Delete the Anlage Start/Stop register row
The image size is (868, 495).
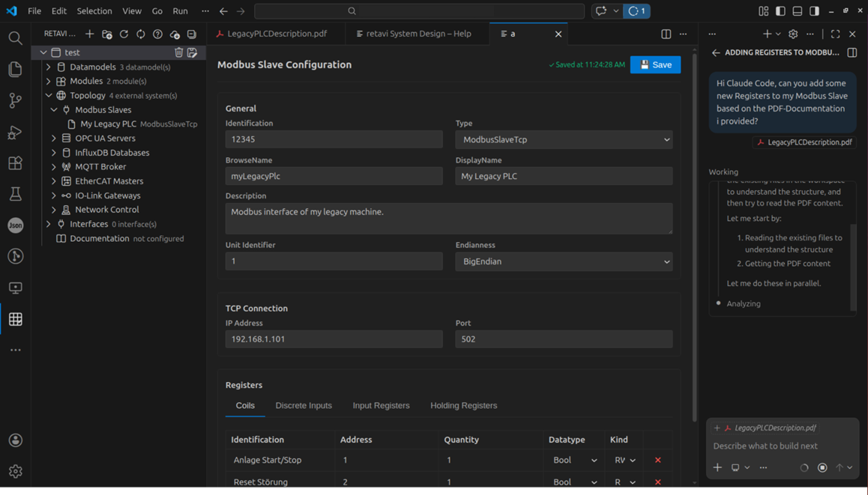(657, 460)
